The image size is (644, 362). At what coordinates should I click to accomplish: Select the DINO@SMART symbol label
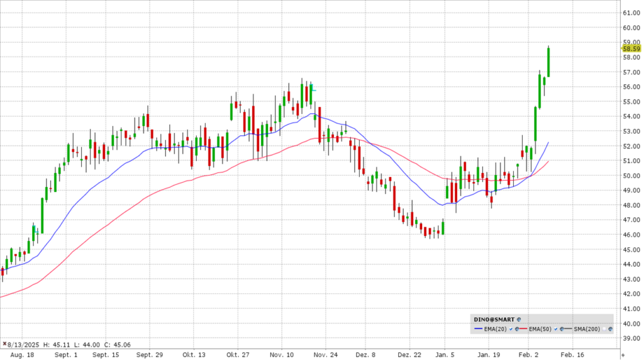tap(494, 319)
